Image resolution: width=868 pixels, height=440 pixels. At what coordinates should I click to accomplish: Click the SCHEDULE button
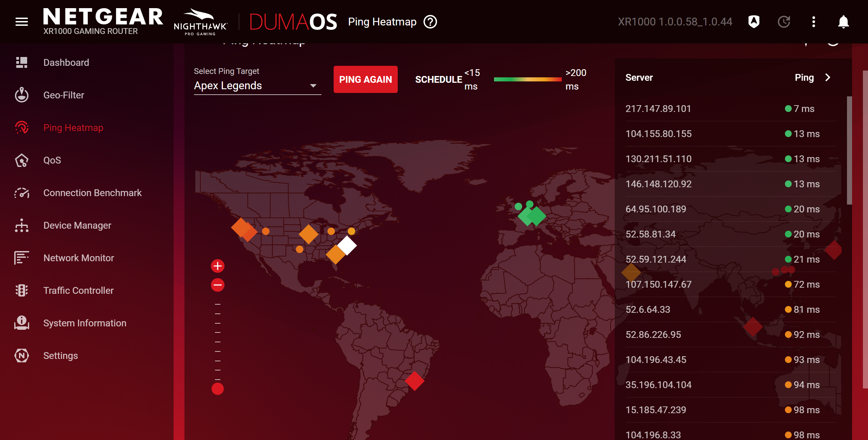pos(438,80)
